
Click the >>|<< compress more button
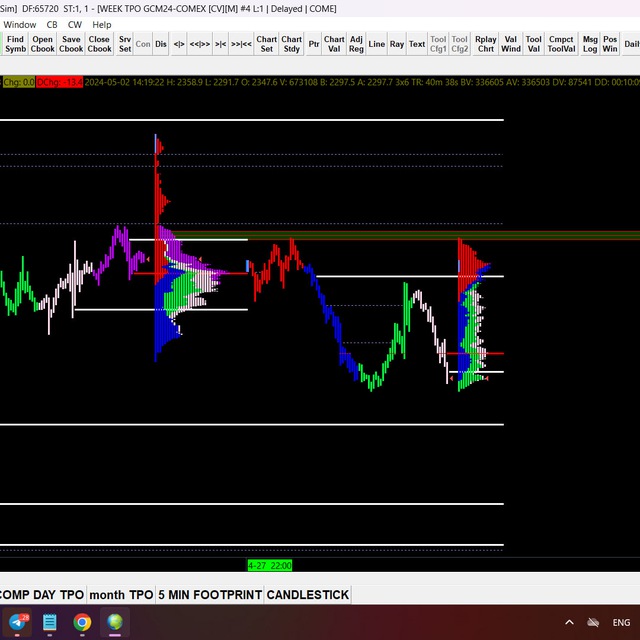click(x=241, y=44)
